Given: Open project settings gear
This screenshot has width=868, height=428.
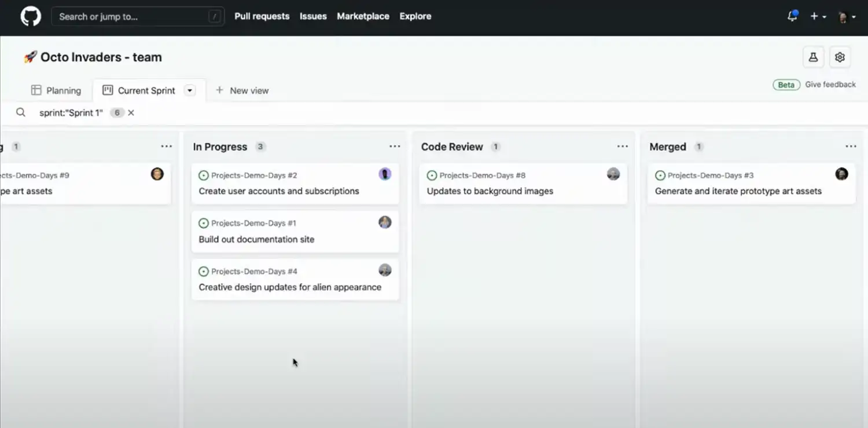Looking at the screenshot, I should pyautogui.click(x=840, y=57).
